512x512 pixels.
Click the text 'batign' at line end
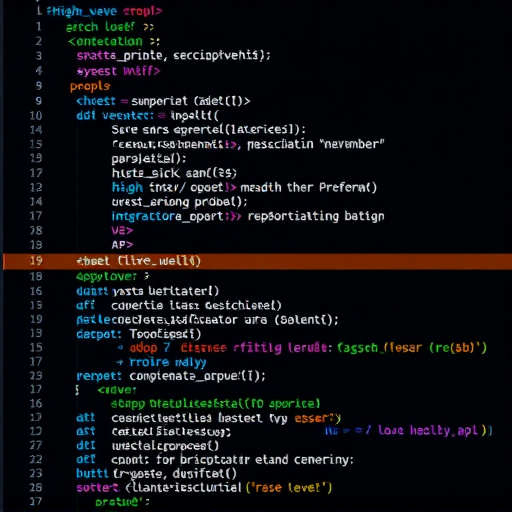[364, 217]
